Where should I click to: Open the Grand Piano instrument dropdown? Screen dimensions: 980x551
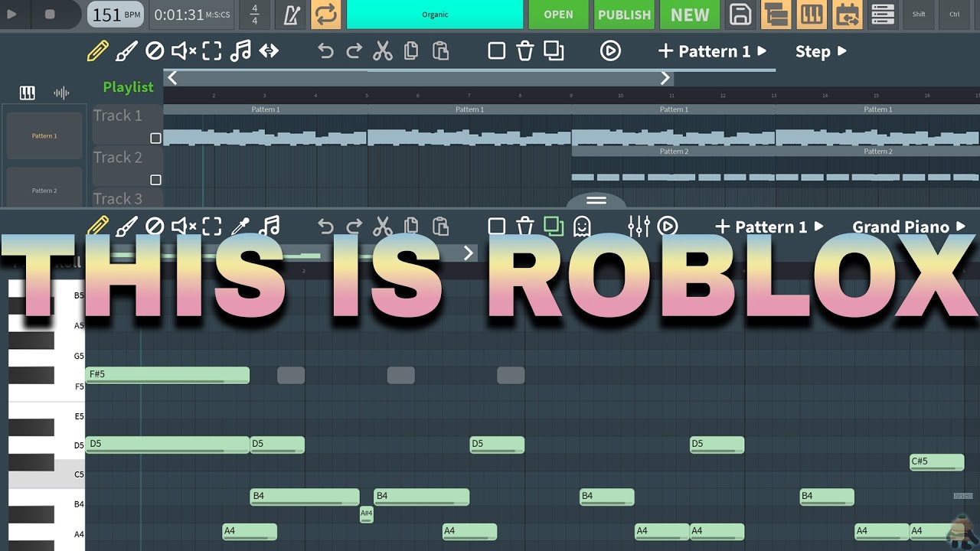click(x=910, y=227)
